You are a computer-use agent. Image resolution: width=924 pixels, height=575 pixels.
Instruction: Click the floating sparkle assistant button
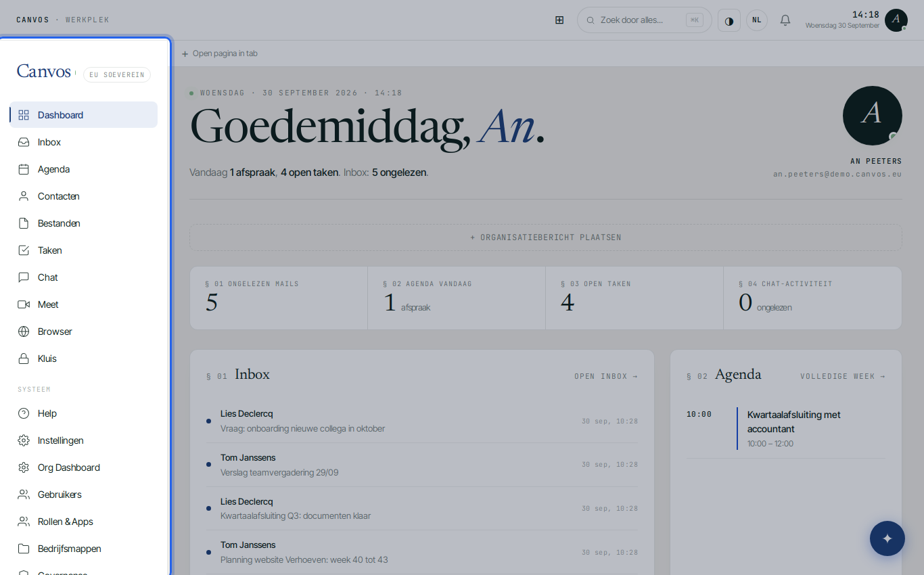(887, 538)
